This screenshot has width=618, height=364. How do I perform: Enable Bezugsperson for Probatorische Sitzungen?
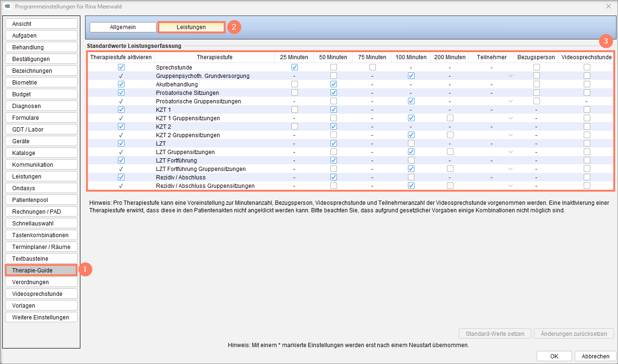[x=536, y=93]
